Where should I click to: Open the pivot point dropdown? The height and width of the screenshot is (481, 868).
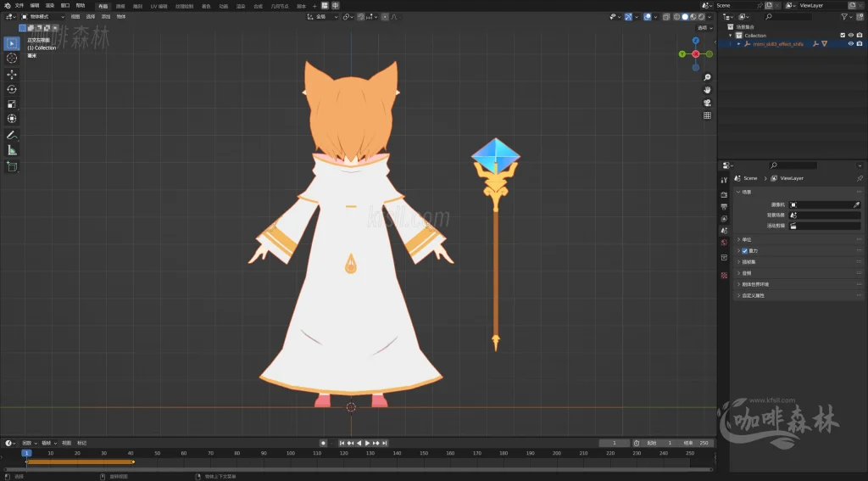pos(348,17)
